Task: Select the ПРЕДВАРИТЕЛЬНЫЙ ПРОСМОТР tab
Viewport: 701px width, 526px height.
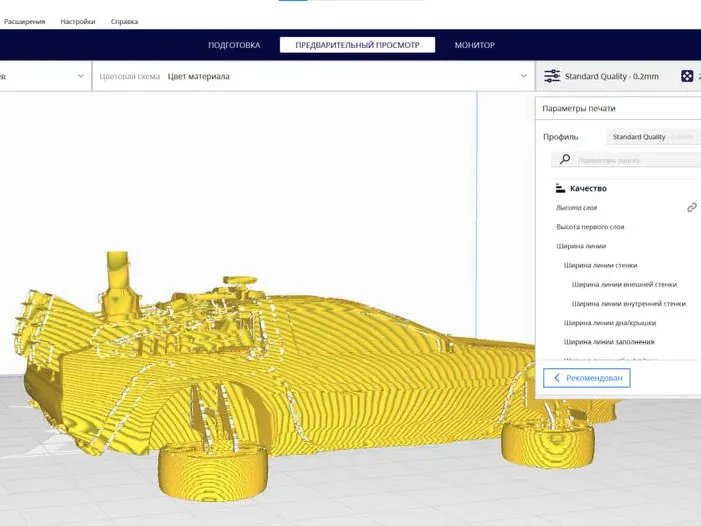Action: coord(357,45)
